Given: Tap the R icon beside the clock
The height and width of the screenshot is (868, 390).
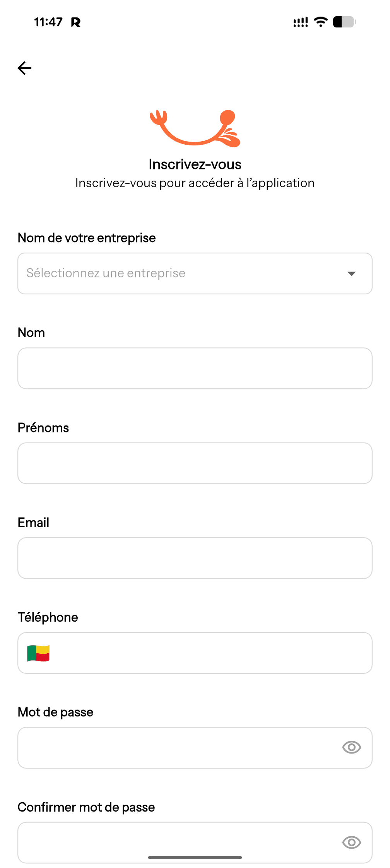Looking at the screenshot, I should [x=76, y=22].
